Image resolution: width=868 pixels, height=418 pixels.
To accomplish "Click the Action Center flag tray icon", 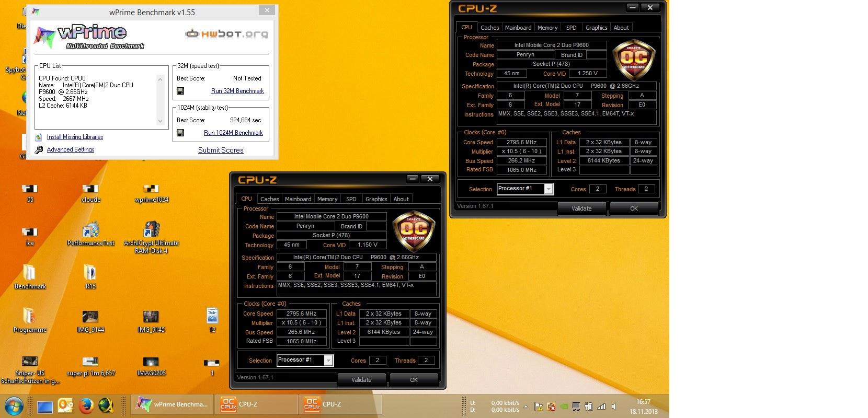I will coord(538,407).
